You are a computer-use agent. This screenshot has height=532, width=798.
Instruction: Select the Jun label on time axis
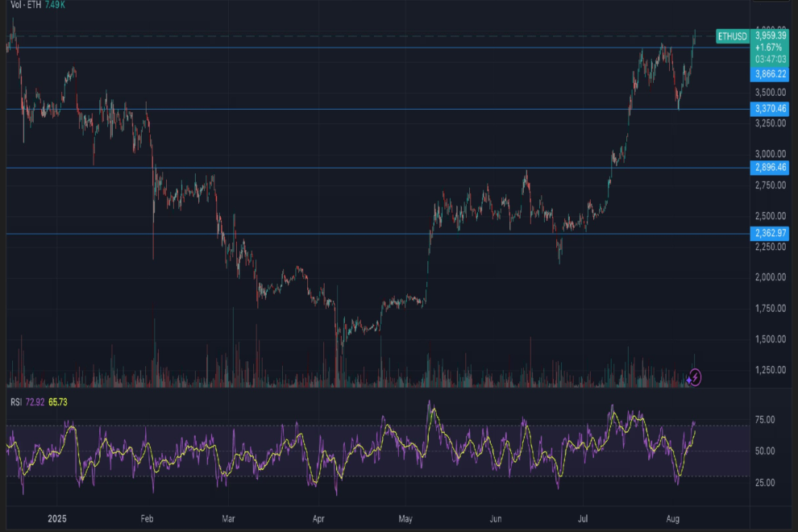[x=496, y=520]
